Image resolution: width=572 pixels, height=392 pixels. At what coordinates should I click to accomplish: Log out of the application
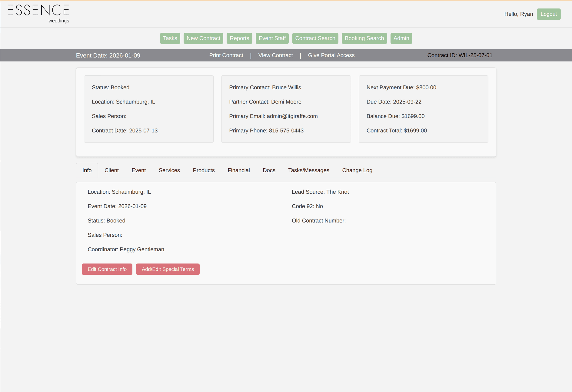[x=549, y=14]
